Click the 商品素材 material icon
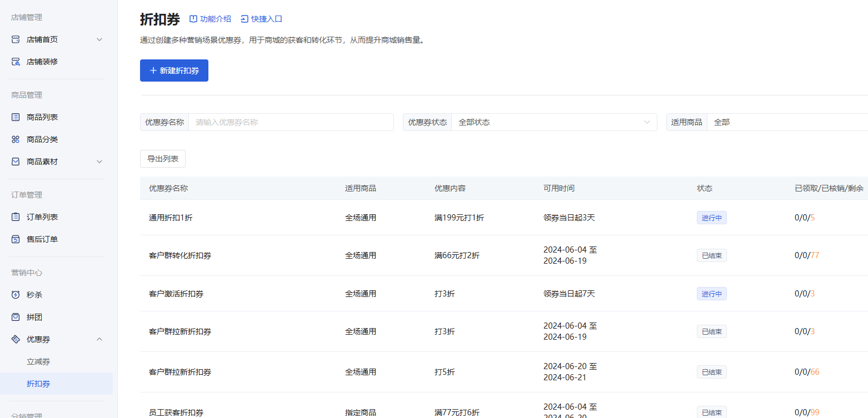868x418 pixels. [16, 162]
